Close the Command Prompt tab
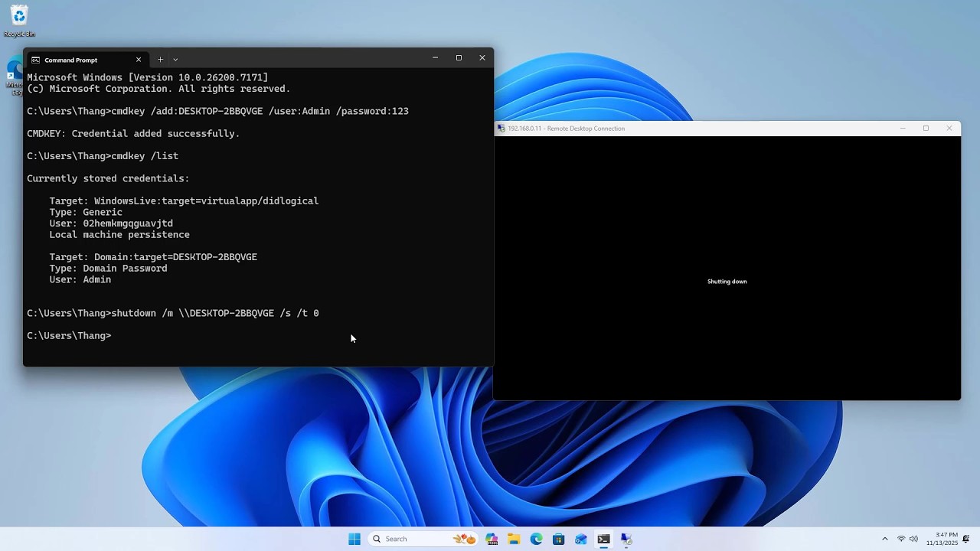Viewport: 980px width, 551px height. tap(139, 60)
